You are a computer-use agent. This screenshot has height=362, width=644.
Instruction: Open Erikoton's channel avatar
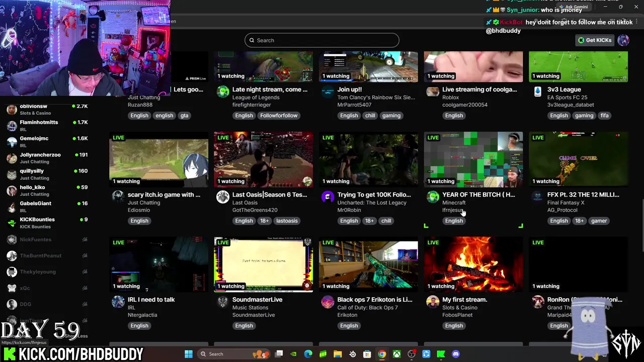tap(328, 302)
